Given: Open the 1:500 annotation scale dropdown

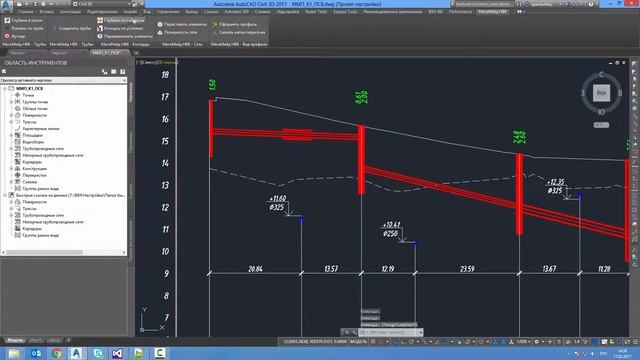Looking at the screenshot, I should pos(524,342).
